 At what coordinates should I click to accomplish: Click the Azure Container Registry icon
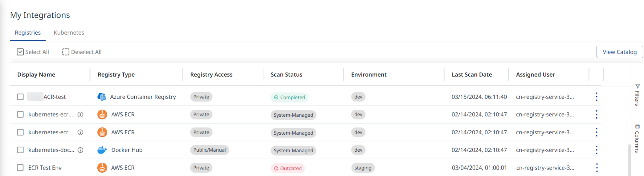(x=102, y=97)
